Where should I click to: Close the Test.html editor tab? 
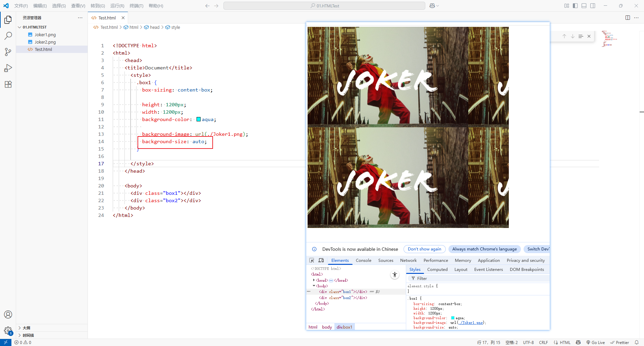pyautogui.click(x=123, y=18)
